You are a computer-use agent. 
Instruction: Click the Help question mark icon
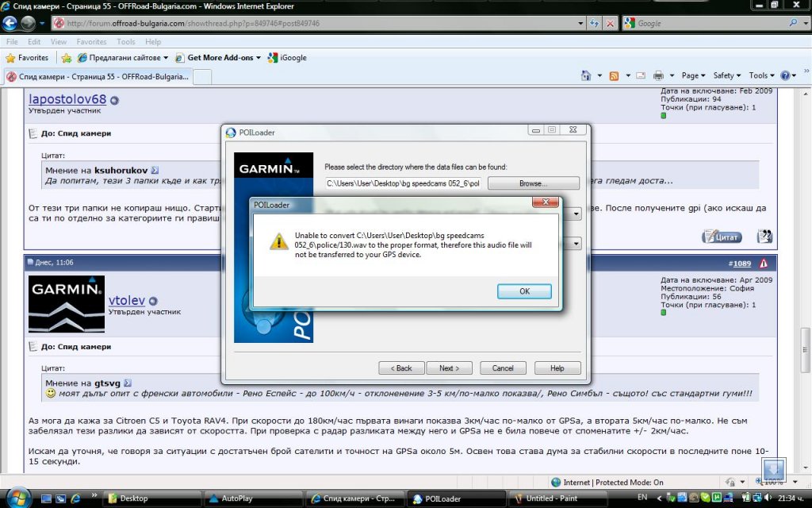(x=786, y=75)
